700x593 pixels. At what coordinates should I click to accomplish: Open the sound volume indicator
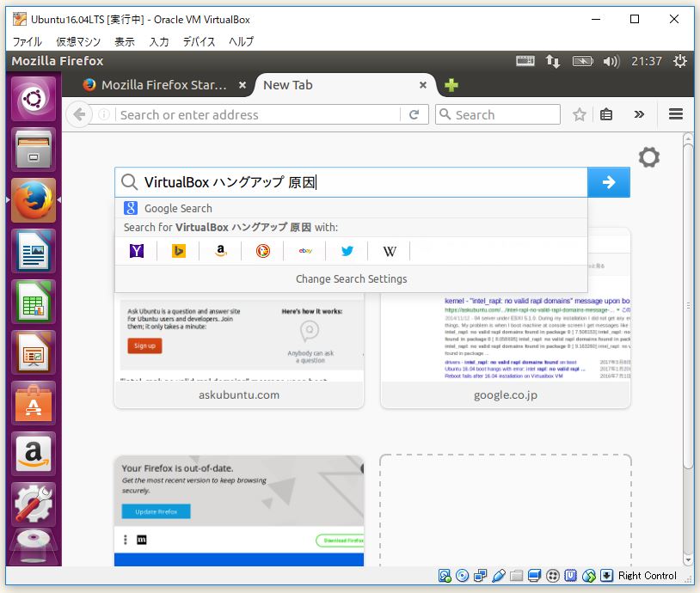pyautogui.click(x=611, y=61)
